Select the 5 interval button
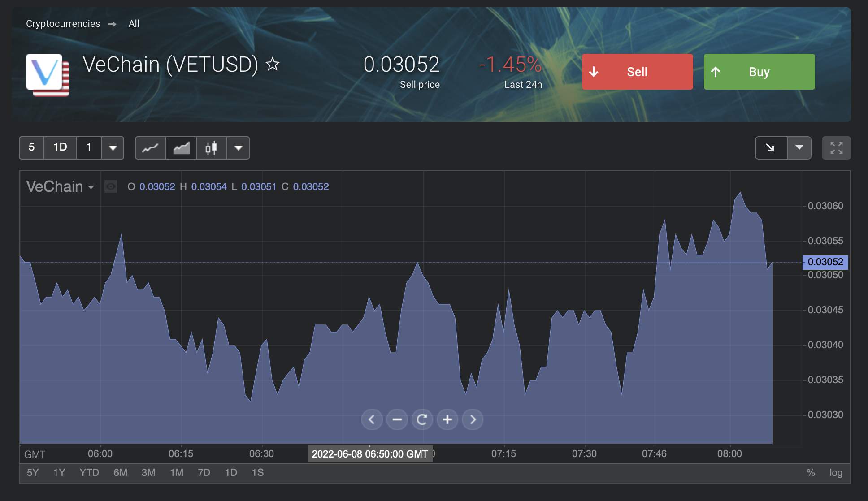Viewport: 868px width, 501px height. coord(31,147)
